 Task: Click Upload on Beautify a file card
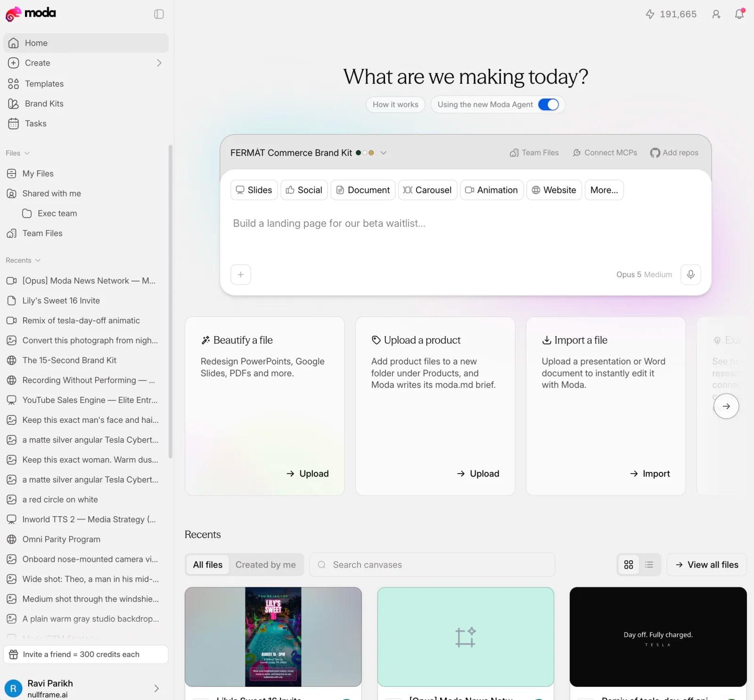click(307, 474)
